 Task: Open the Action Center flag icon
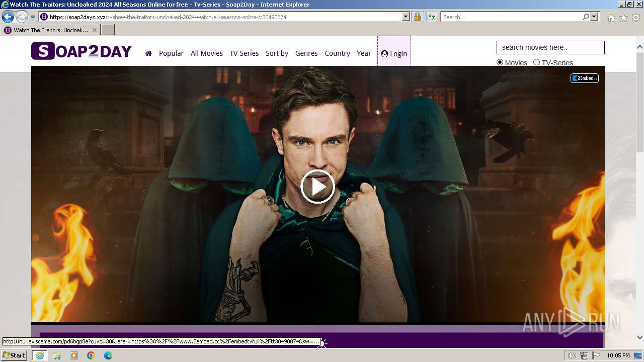596,355
